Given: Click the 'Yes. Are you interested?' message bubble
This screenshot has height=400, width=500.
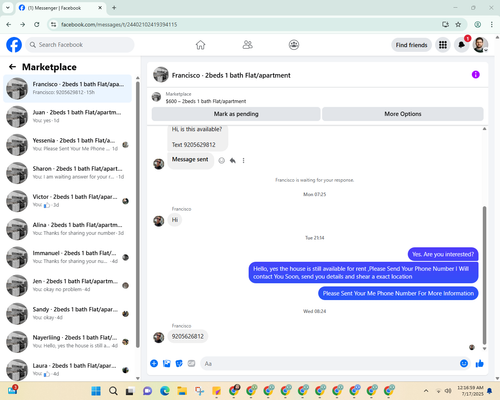Looking at the screenshot, I should tap(443, 254).
